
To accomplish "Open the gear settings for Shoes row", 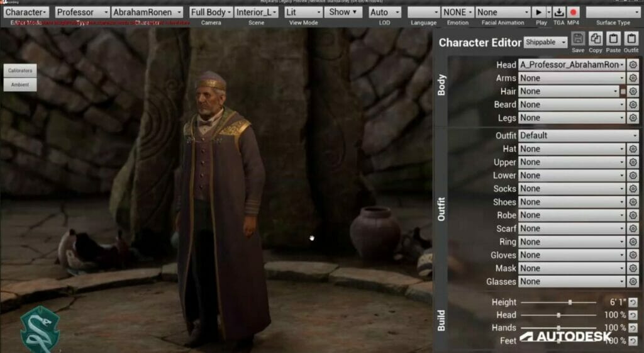I will 633,202.
